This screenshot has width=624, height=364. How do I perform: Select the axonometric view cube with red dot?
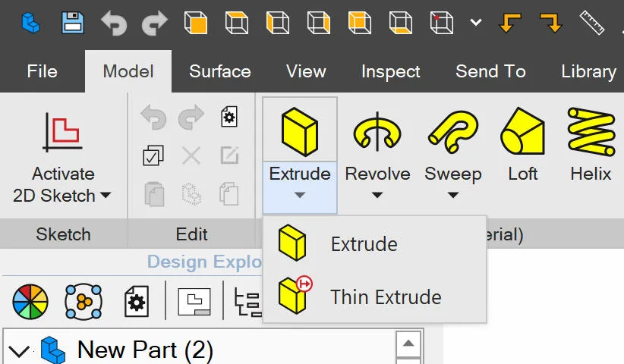click(x=442, y=23)
